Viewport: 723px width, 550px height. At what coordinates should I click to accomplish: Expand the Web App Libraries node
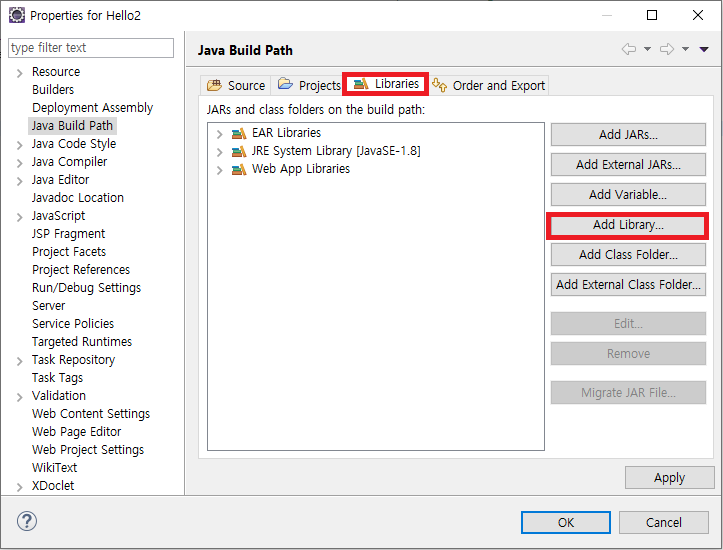pyautogui.click(x=219, y=170)
